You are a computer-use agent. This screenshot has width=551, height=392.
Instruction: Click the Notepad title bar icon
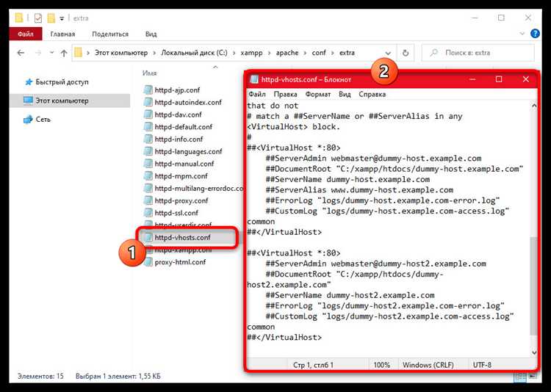253,79
